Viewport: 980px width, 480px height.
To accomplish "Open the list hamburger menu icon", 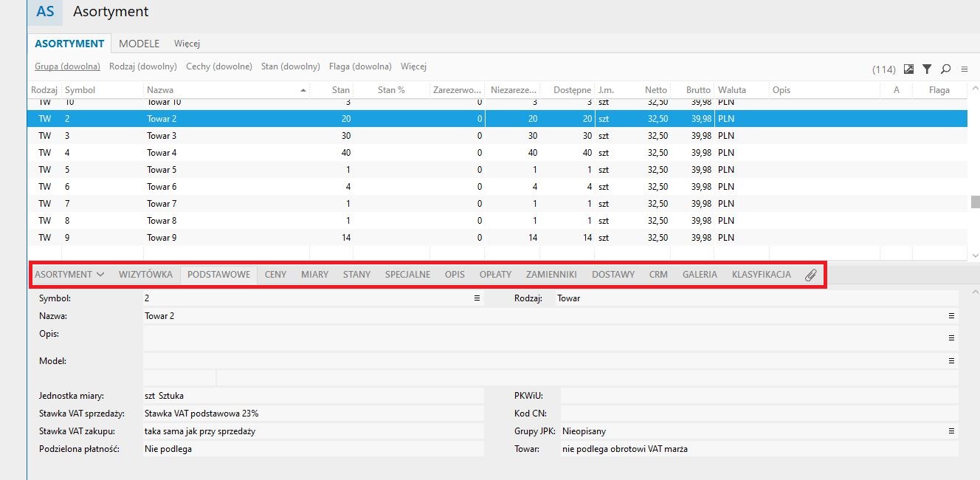I will tap(964, 69).
